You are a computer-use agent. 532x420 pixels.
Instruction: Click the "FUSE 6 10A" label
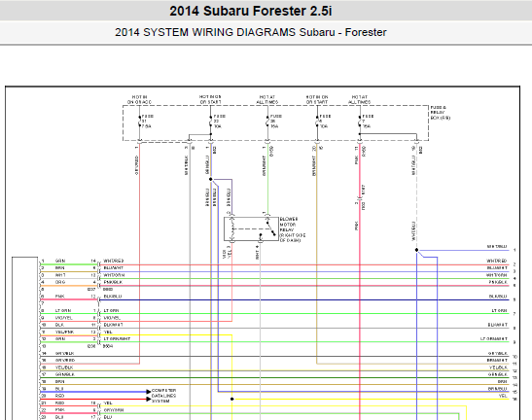[325, 122]
